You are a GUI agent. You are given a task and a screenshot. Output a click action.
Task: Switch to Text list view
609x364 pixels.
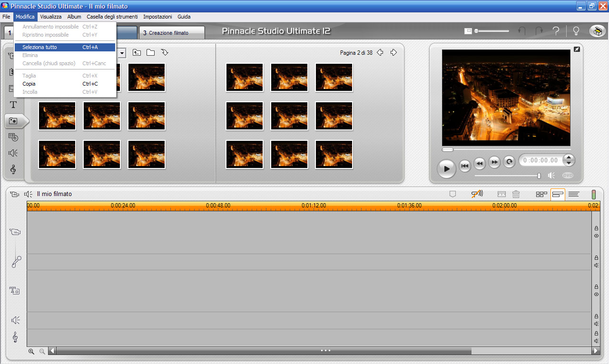[x=574, y=194]
